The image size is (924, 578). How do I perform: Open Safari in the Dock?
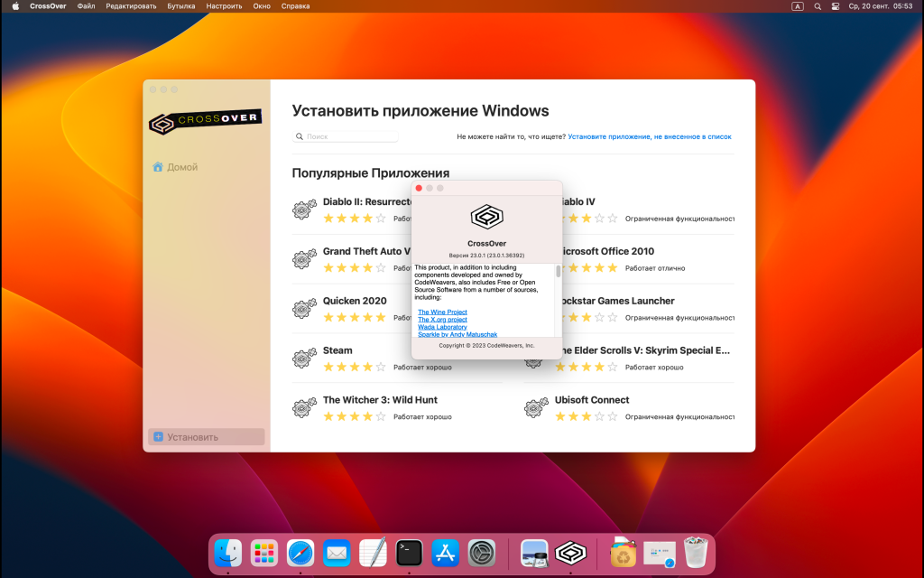point(300,554)
